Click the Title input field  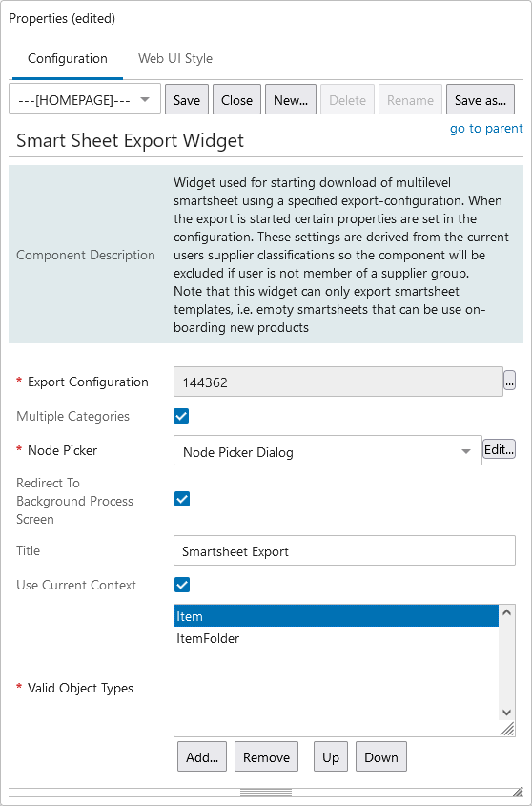pyautogui.click(x=344, y=550)
